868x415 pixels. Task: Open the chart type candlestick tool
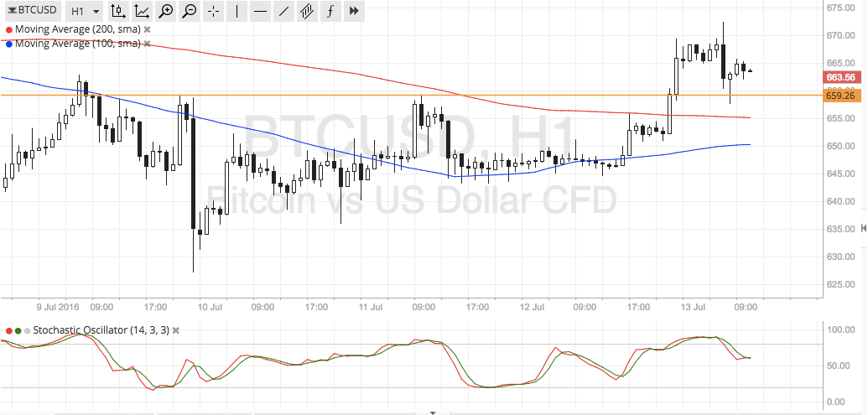tap(118, 11)
